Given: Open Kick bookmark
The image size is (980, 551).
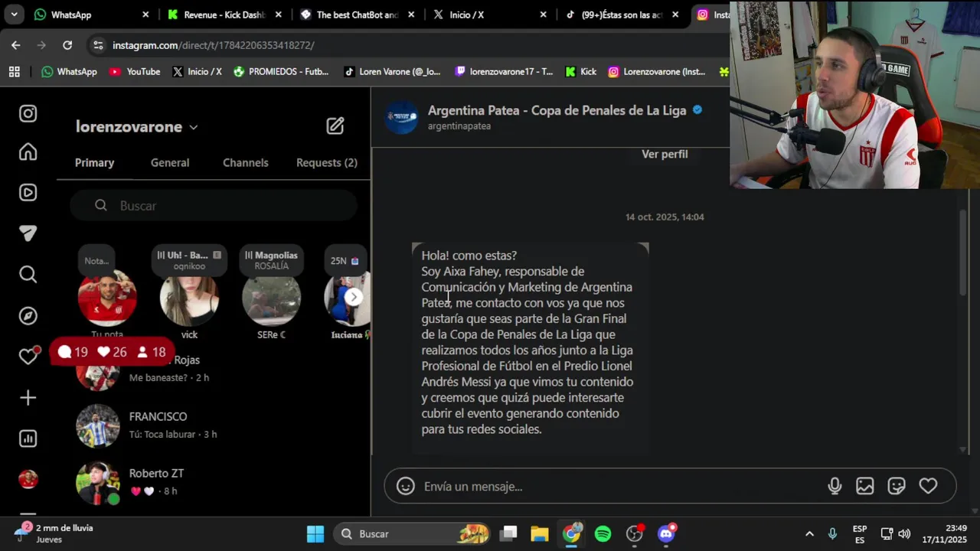Looking at the screenshot, I should coord(580,71).
